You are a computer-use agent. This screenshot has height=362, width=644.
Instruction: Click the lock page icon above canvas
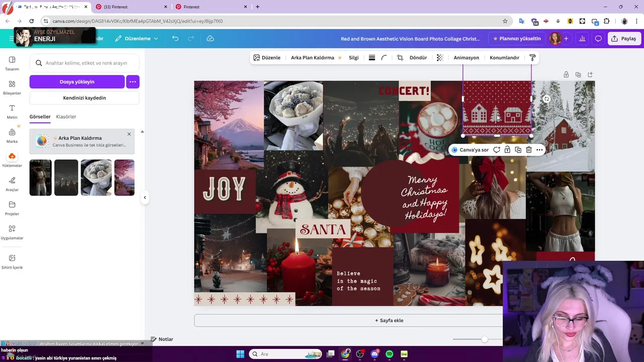point(566,74)
